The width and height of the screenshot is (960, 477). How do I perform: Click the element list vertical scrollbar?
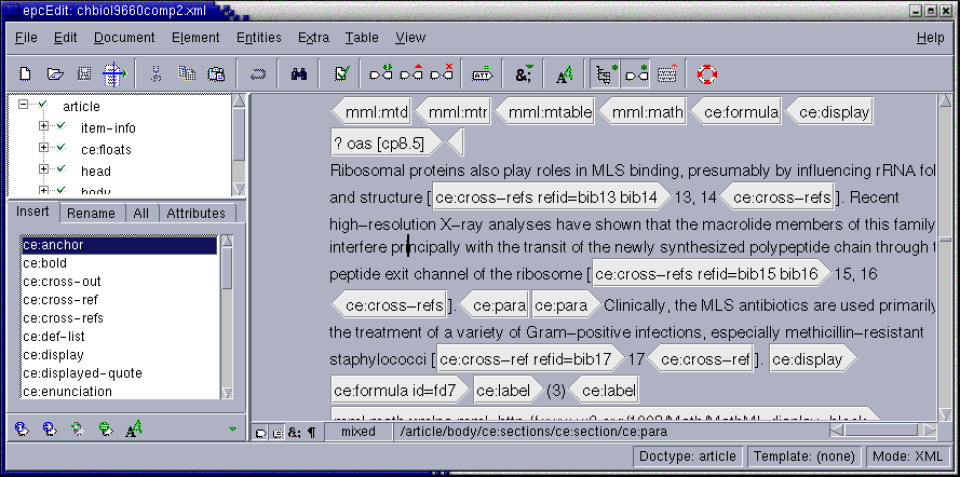tap(227, 320)
